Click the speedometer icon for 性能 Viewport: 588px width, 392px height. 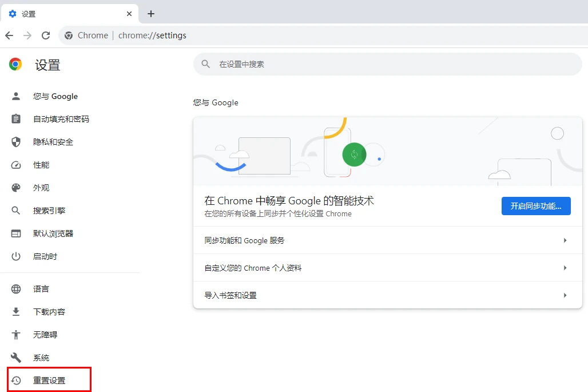(16, 165)
